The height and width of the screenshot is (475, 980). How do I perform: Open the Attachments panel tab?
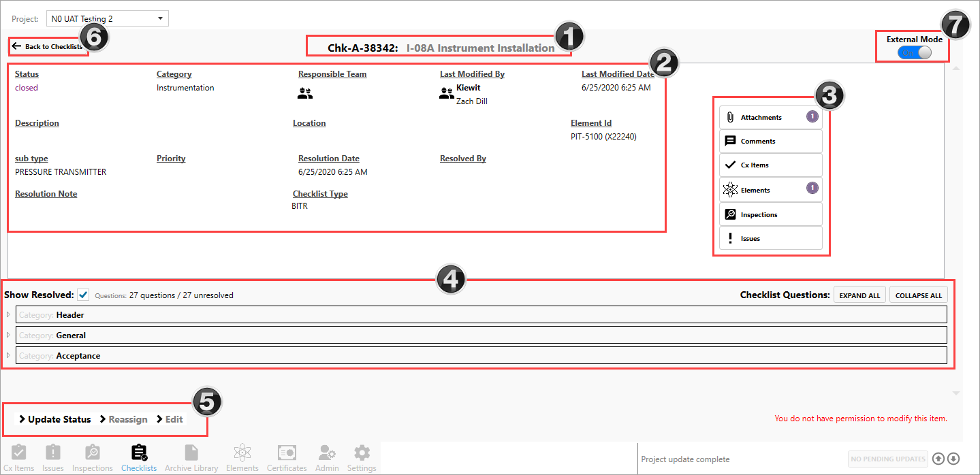point(771,117)
